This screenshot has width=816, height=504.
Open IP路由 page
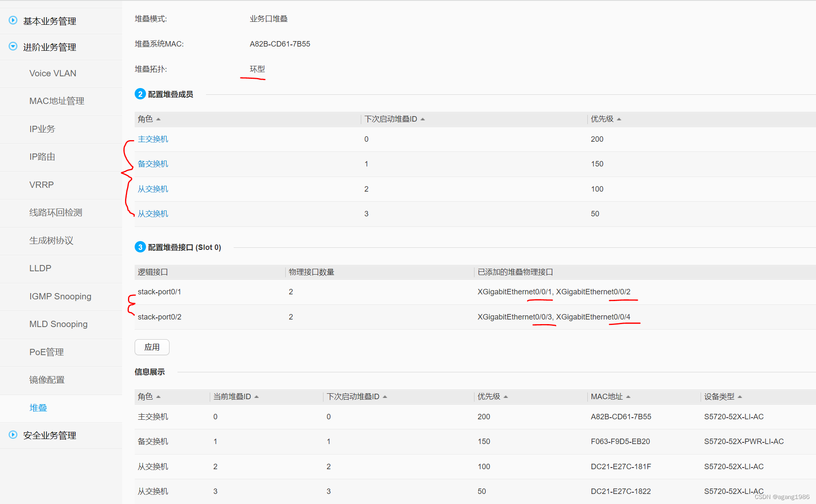(42, 157)
